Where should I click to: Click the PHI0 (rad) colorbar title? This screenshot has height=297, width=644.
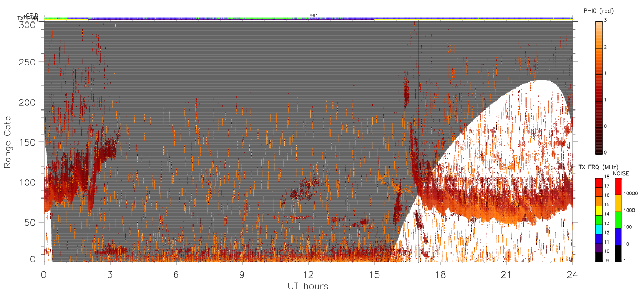[x=599, y=12]
